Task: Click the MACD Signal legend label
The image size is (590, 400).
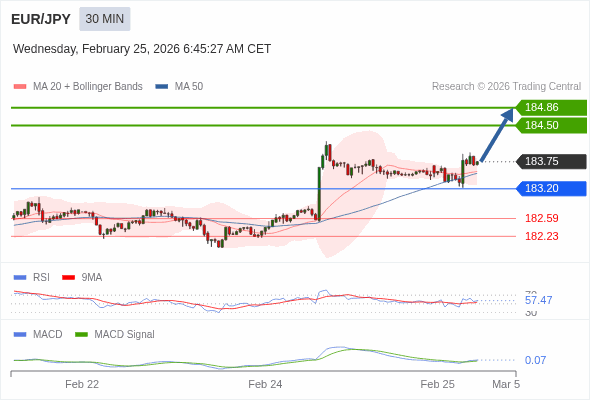Action: tap(125, 335)
